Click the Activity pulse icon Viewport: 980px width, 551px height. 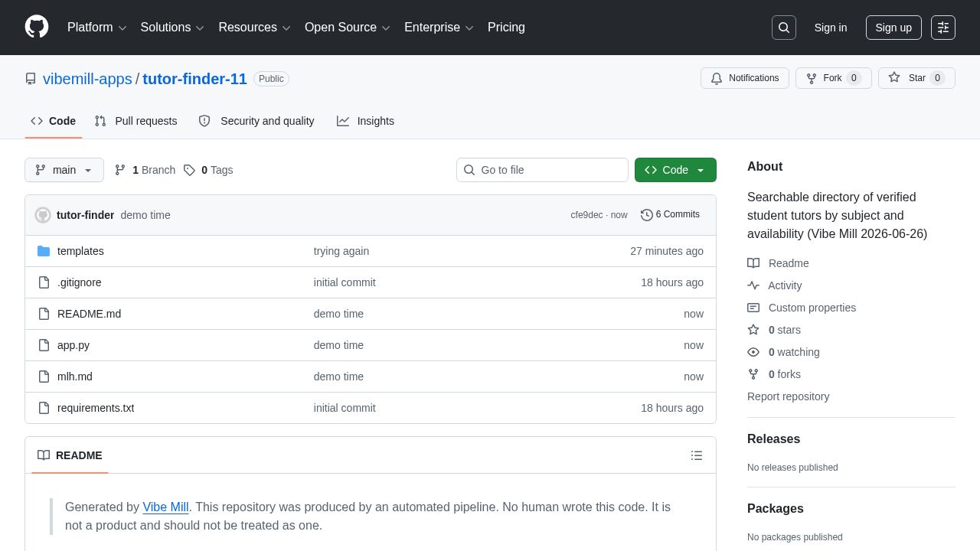[753, 285]
